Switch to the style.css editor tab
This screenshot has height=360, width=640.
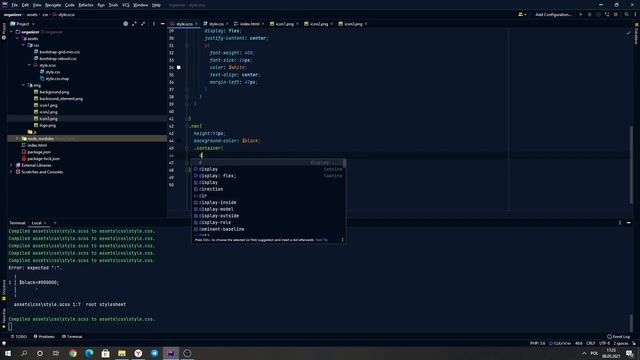tap(215, 24)
